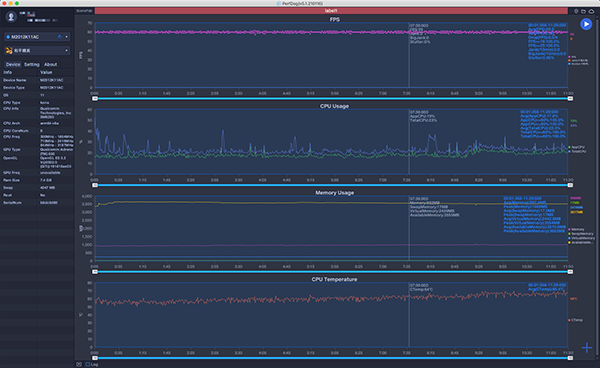Image resolution: width=600 pixels, height=368 pixels.
Task: Toggle CTemp legend entry
Action: point(576,320)
